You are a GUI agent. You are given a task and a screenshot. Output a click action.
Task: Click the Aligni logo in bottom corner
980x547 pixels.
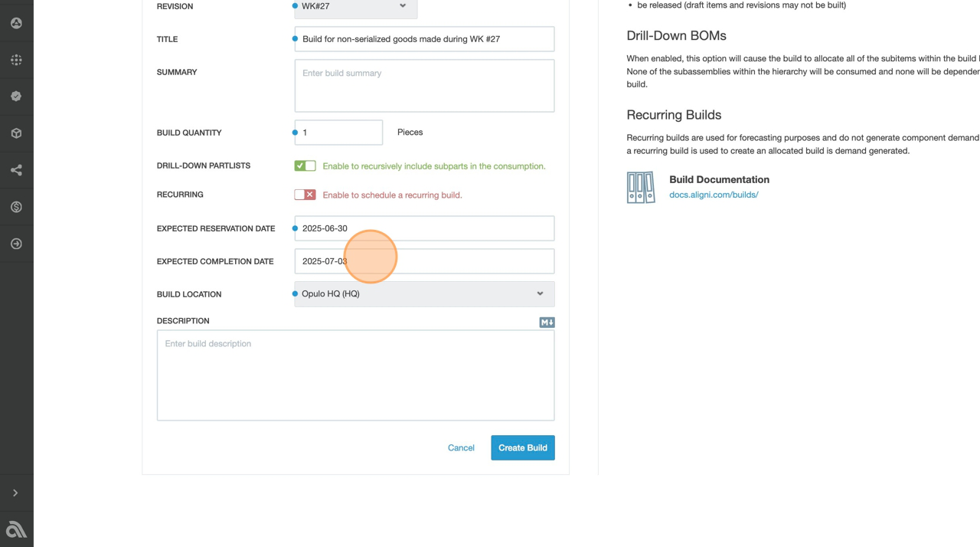point(16,529)
